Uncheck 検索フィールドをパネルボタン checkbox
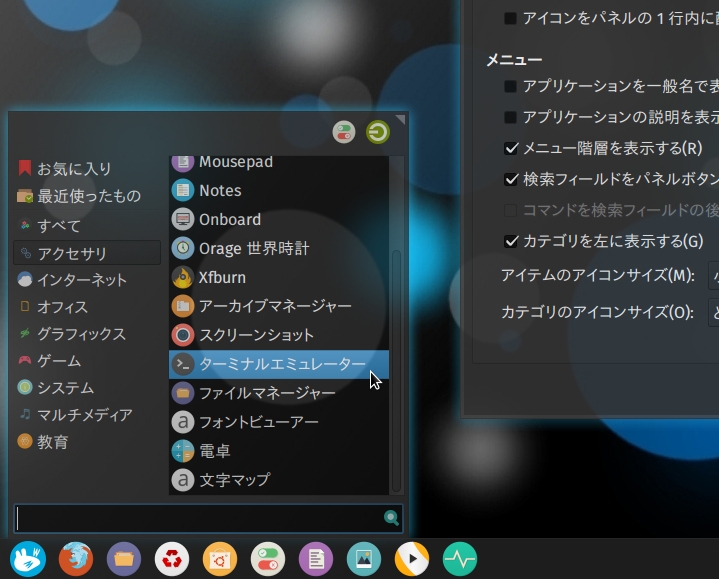719x579 pixels. coord(511,179)
